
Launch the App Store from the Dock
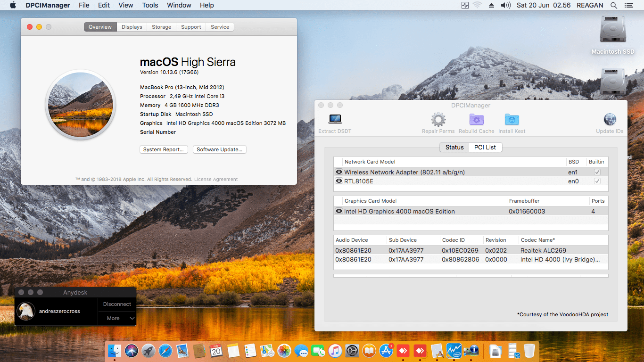pos(386,351)
